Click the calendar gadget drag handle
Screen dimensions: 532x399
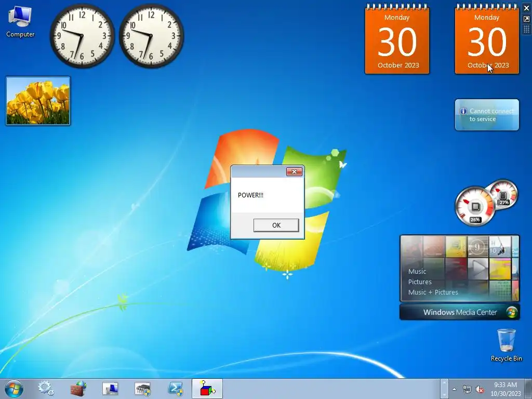[x=527, y=30]
